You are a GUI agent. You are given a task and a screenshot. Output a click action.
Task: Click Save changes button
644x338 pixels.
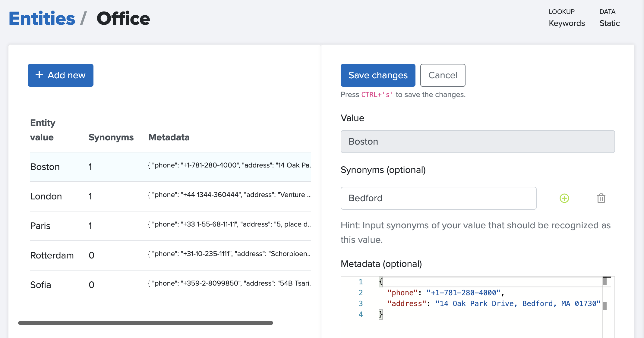(x=378, y=75)
